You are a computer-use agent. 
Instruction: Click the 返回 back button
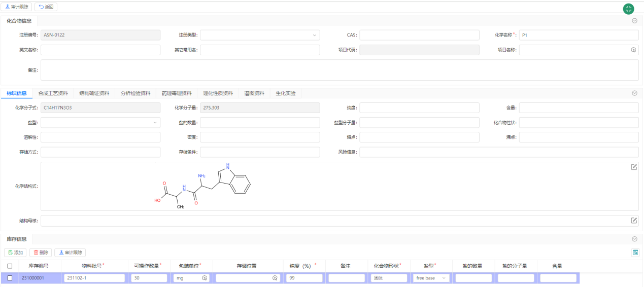[46, 7]
